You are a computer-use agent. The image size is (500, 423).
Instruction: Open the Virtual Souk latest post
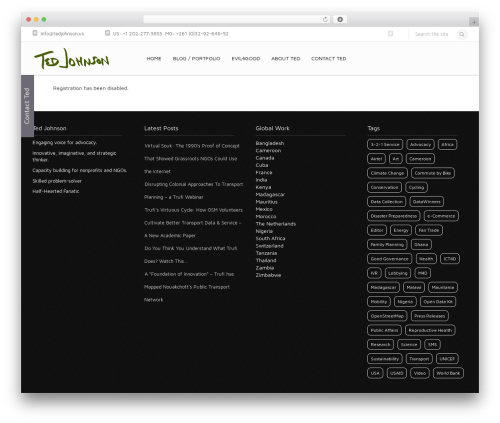click(191, 159)
